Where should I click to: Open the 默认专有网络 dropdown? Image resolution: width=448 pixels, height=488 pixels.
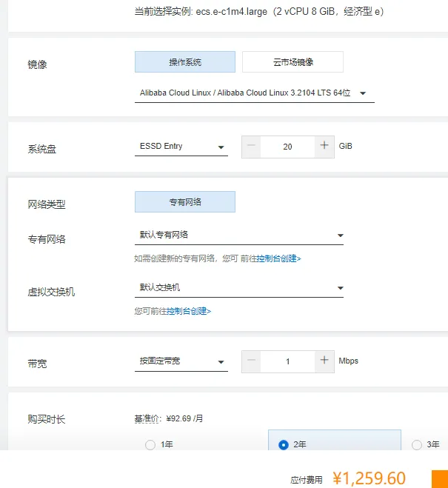point(239,235)
